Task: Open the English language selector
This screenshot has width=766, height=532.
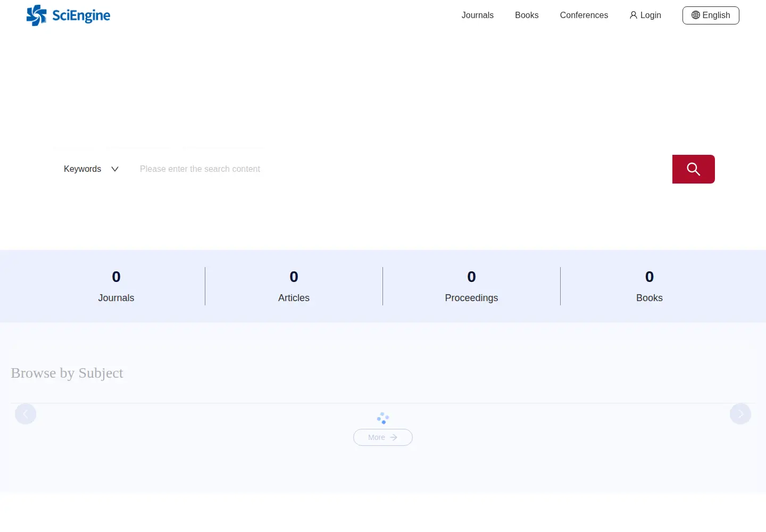Action: pos(711,15)
